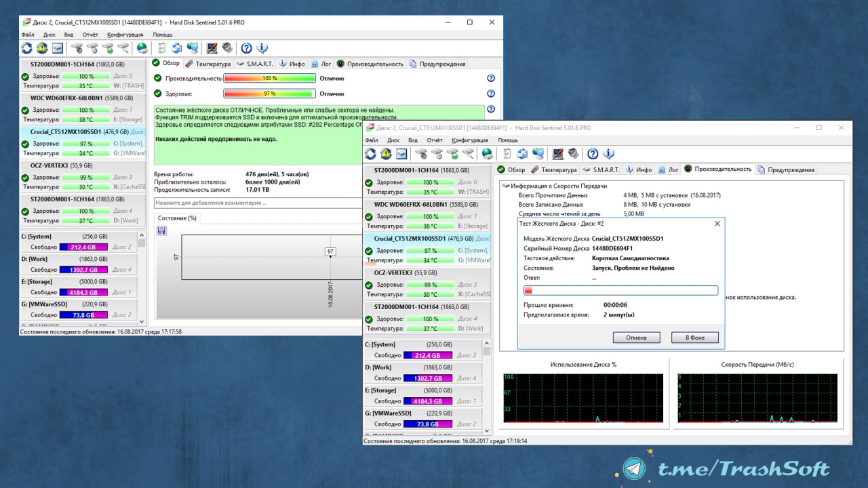Click the help icon beside the Здоровье rating
Image resolution: width=868 pixels, height=488 pixels.
[491, 94]
